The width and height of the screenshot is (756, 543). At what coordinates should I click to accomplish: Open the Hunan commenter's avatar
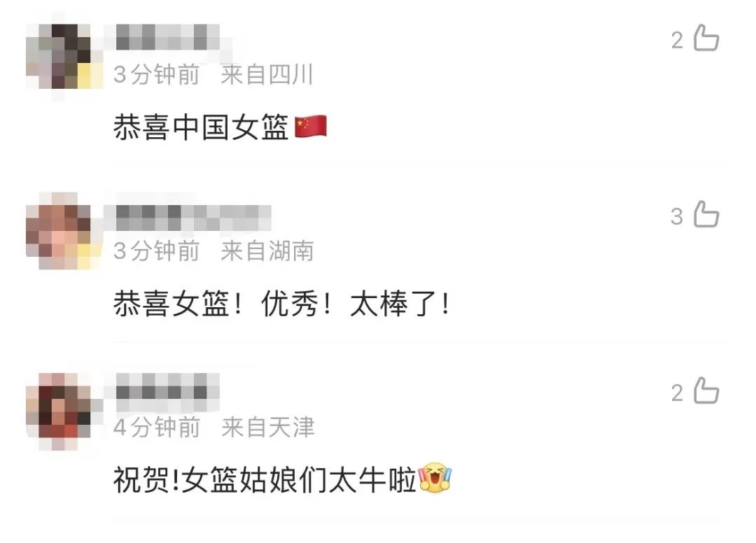coord(64,232)
